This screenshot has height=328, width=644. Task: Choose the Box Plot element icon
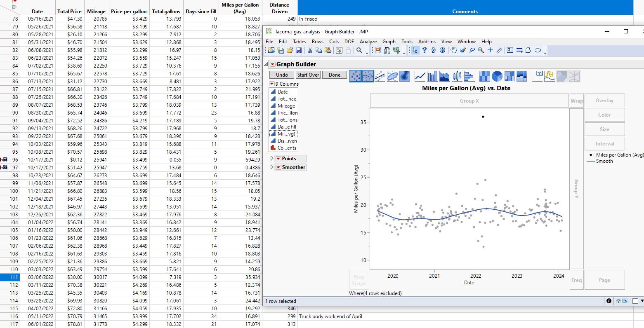tap(457, 76)
